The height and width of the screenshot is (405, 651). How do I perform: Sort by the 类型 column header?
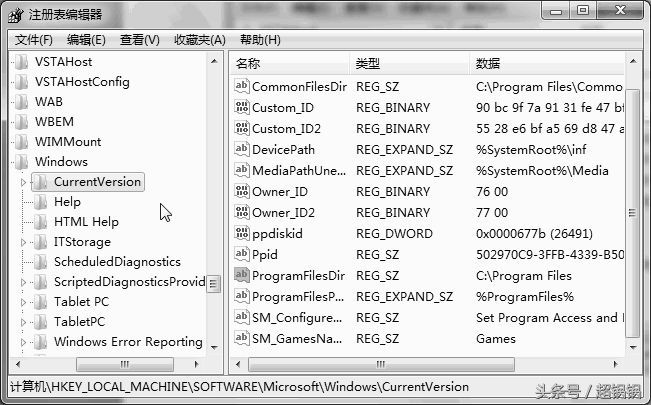click(409, 64)
